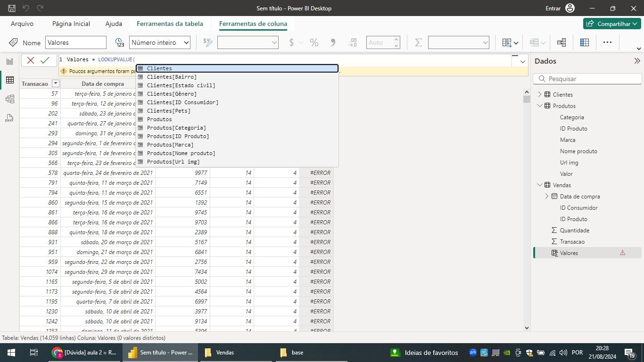
Task: Select Produtos[Categoria] suggestion
Action: pyautogui.click(x=237, y=128)
